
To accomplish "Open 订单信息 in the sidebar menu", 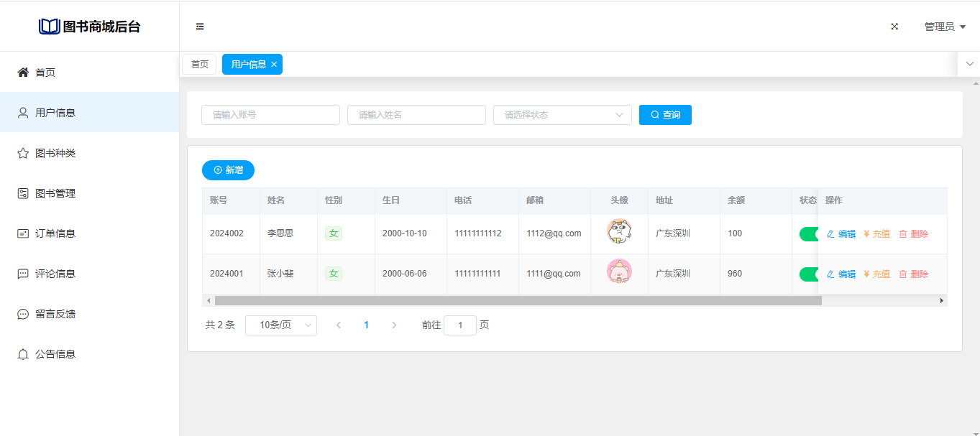I will pos(55,233).
